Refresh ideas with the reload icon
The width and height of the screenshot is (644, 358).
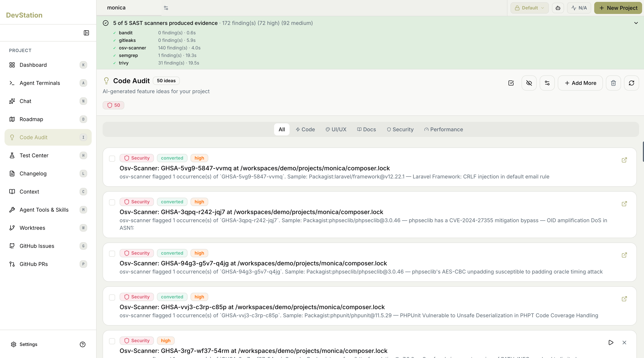[x=632, y=83]
